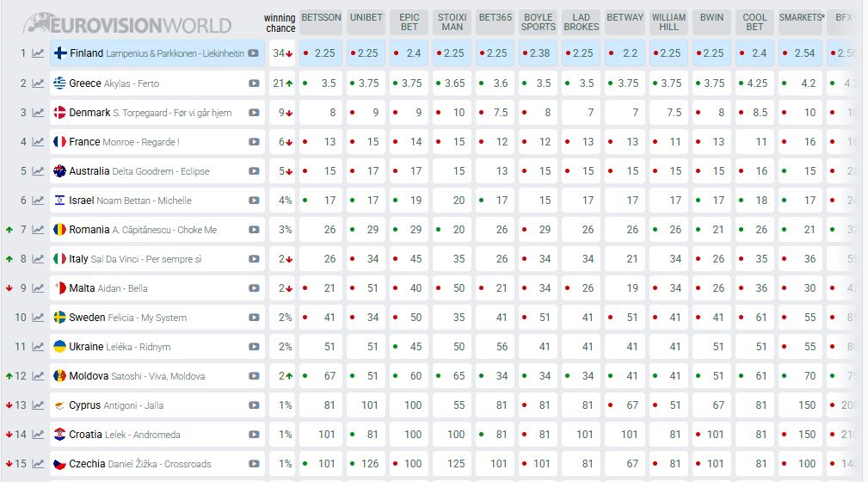Open the William Hill column header
The width and height of the screenshot is (868, 482).
(x=668, y=22)
